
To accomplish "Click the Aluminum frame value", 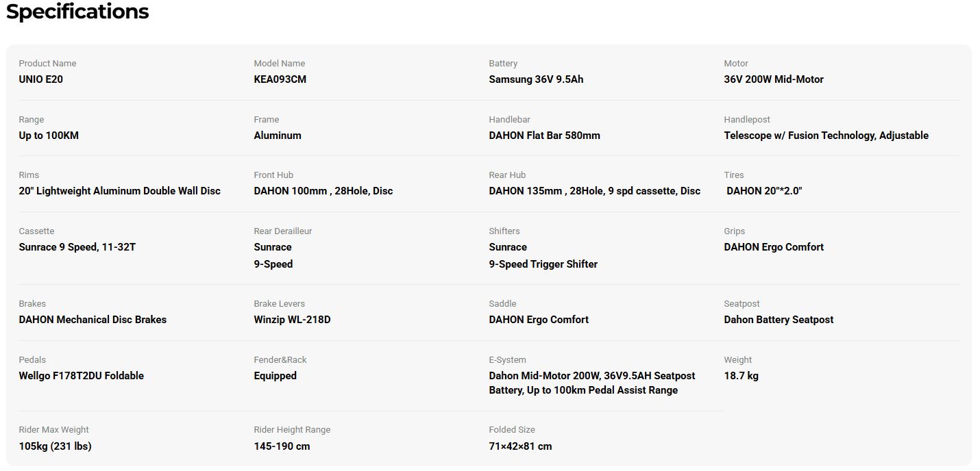I will click(x=278, y=136).
